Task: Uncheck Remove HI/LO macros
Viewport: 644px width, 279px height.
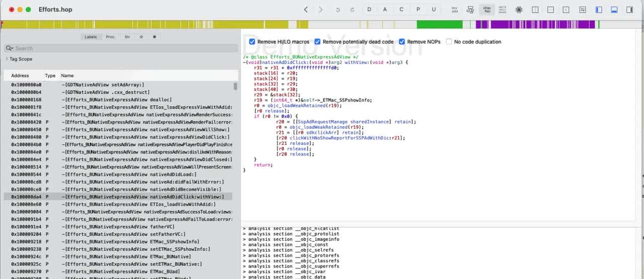Action: 253,42
